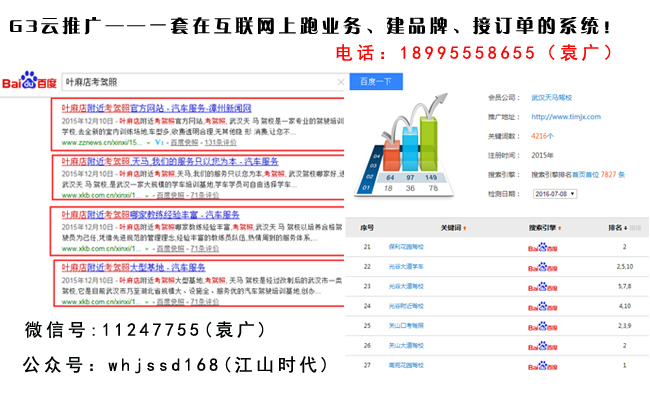This screenshot has height=400, width=650.
Task: Open the 2016-07-08 detection date dropdown
Action: (x=555, y=194)
